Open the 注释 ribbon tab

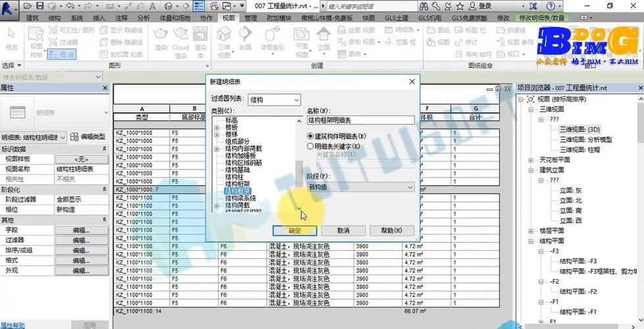121,18
